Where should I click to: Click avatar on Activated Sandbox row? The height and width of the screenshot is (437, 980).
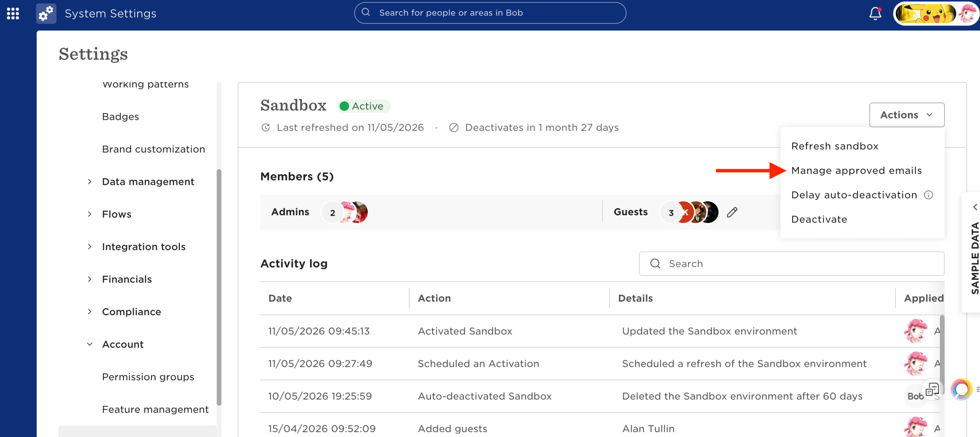click(915, 331)
